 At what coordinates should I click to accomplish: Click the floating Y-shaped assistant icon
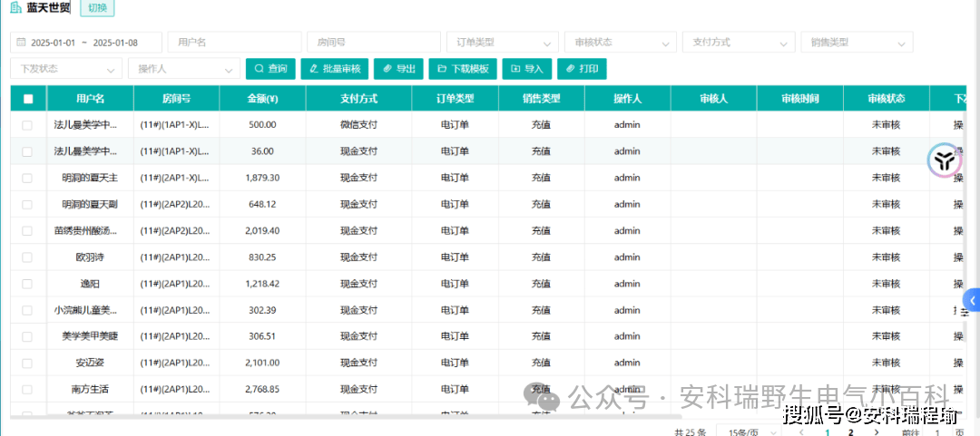pos(943,160)
